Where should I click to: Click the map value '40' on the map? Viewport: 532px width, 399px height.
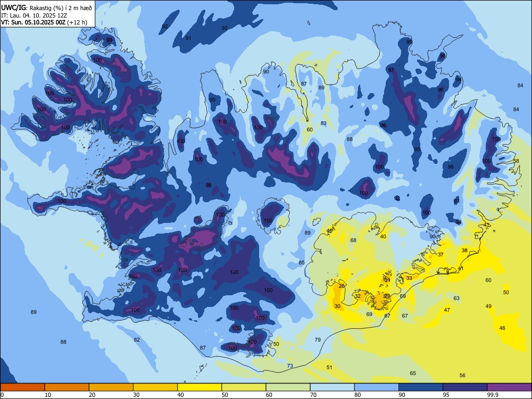383,237
